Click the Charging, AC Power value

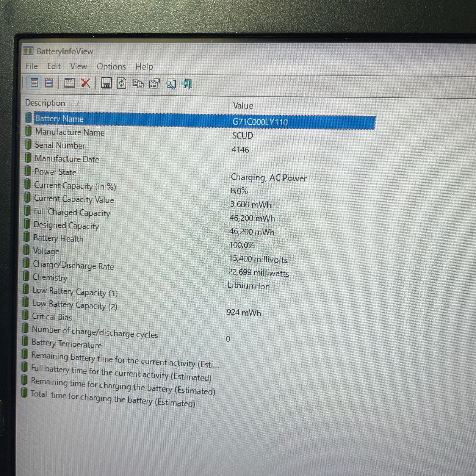click(x=269, y=178)
